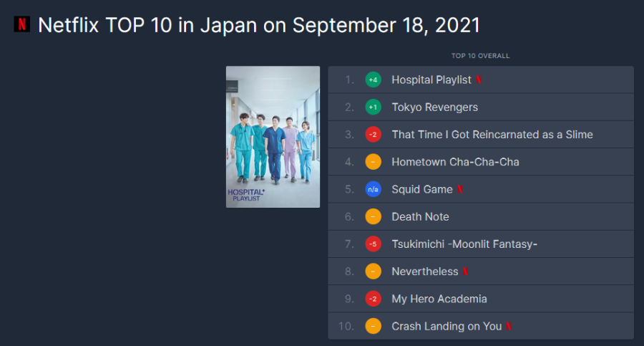
Task: Open Crash Landing on You entry
Action: pyautogui.click(x=447, y=327)
